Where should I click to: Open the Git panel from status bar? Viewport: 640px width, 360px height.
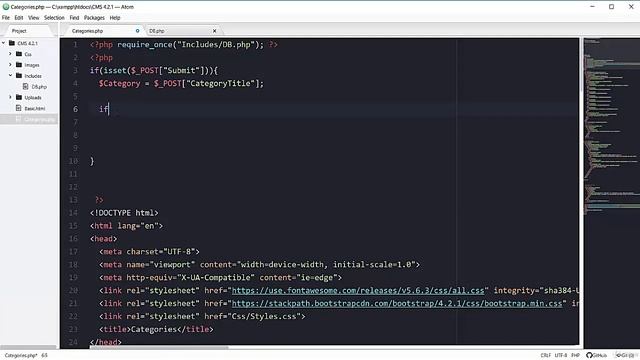[x=625, y=356]
